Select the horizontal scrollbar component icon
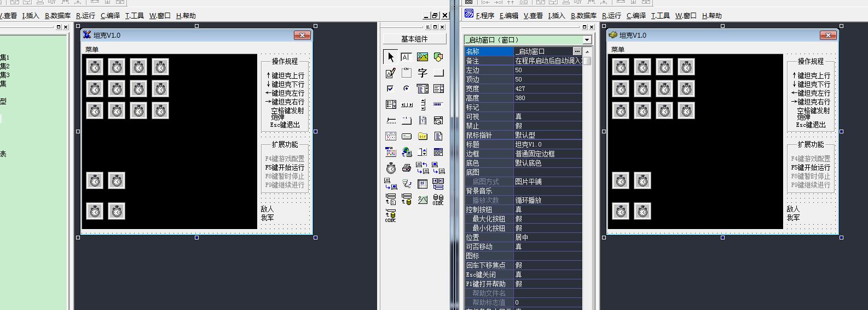 tap(407, 104)
